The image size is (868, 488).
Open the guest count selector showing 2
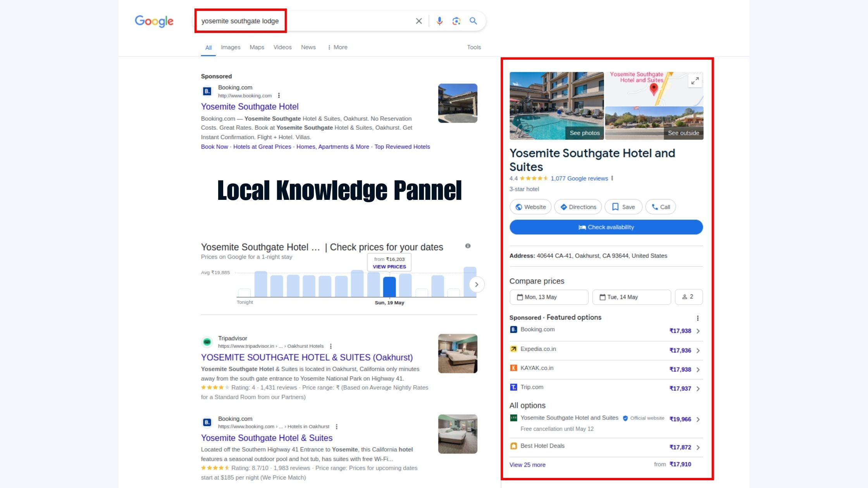click(x=688, y=297)
